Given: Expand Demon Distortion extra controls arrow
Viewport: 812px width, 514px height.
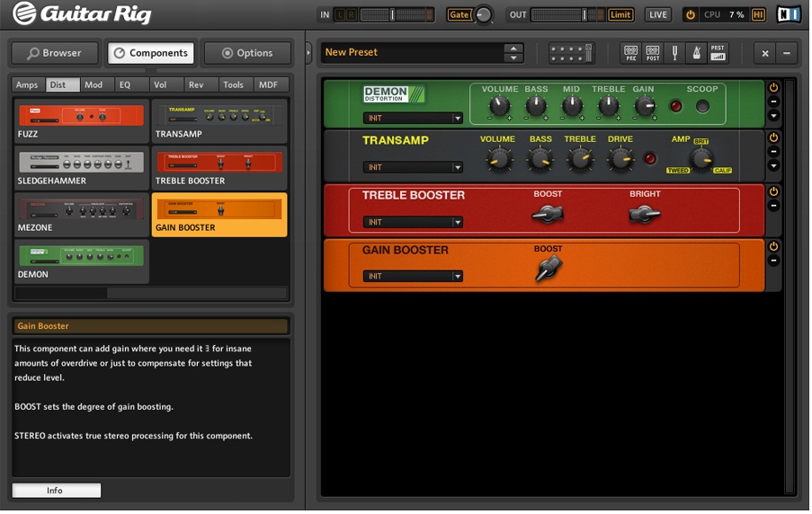Looking at the screenshot, I should (773, 115).
